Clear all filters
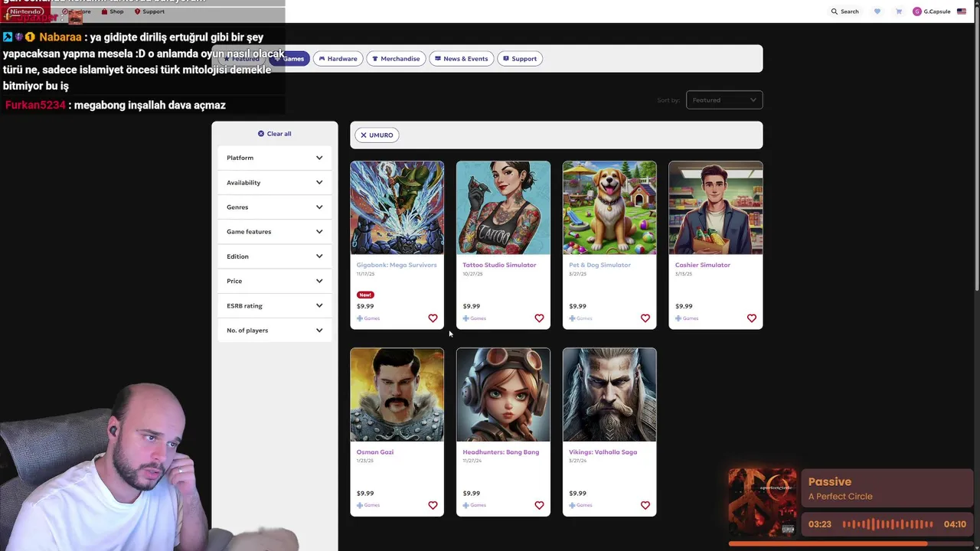Image resolution: width=980 pixels, height=551 pixels. [x=274, y=134]
